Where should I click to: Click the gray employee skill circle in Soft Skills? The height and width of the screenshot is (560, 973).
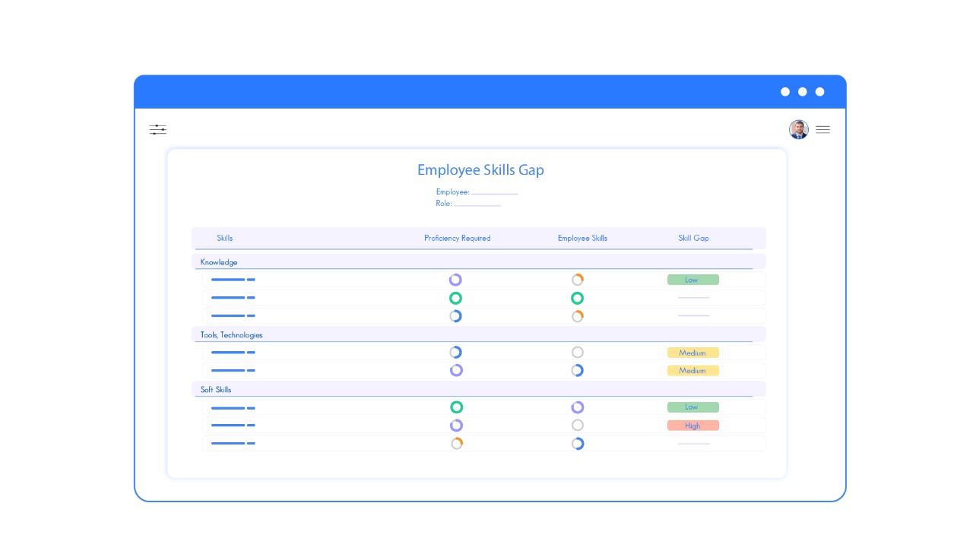[x=578, y=426]
